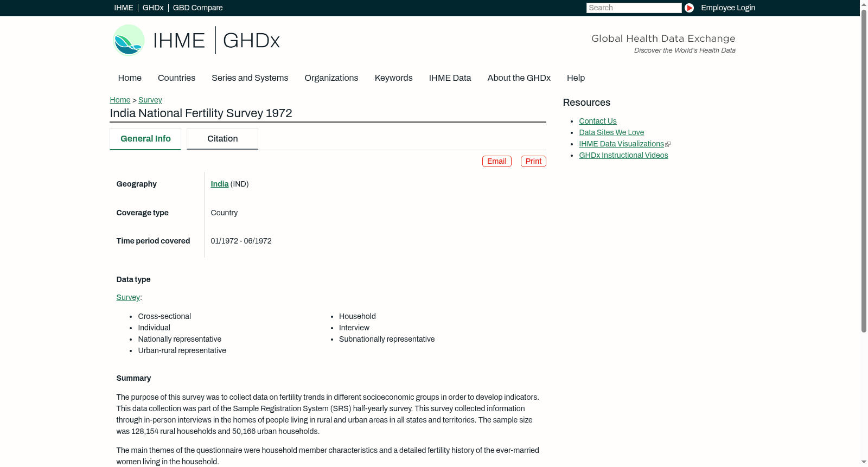Viewport: 868px width, 467px height.
Task: Click the Household list item
Action: click(x=358, y=316)
